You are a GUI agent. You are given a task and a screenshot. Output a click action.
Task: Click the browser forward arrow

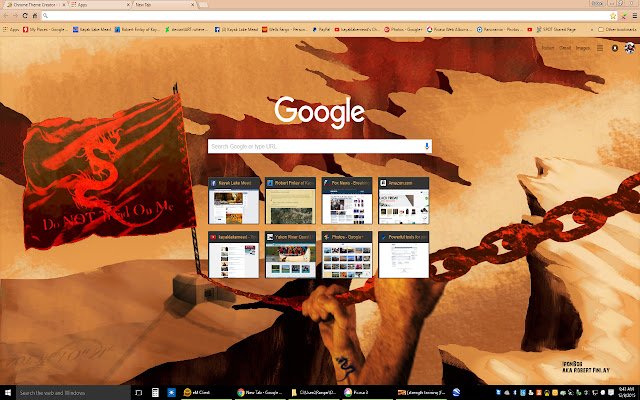tap(15, 16)
